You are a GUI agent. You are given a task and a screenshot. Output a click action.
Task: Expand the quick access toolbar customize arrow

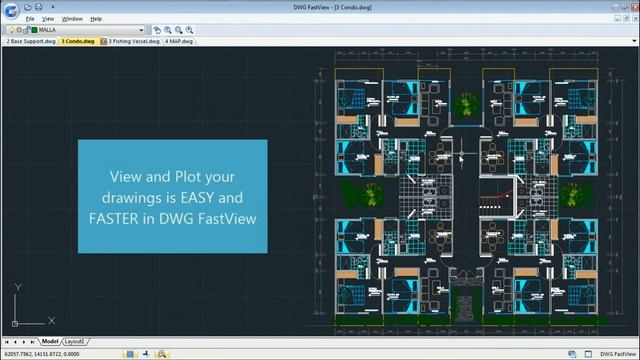[x=53, y=7]
